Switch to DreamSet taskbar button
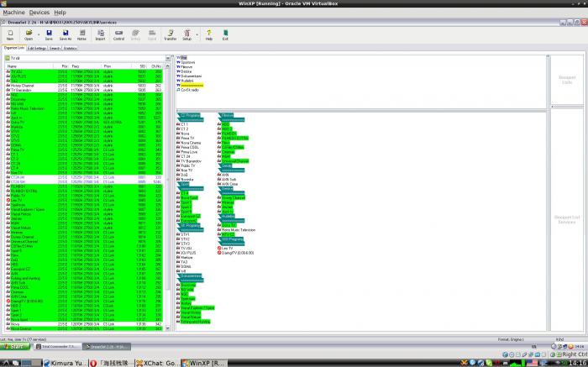 tap(107, 347)
